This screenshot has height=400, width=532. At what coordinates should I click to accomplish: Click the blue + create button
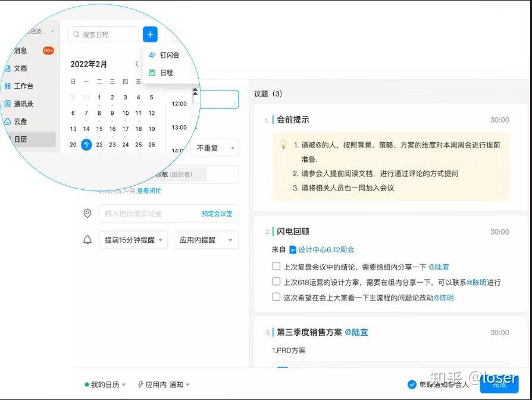click(150, 35)
